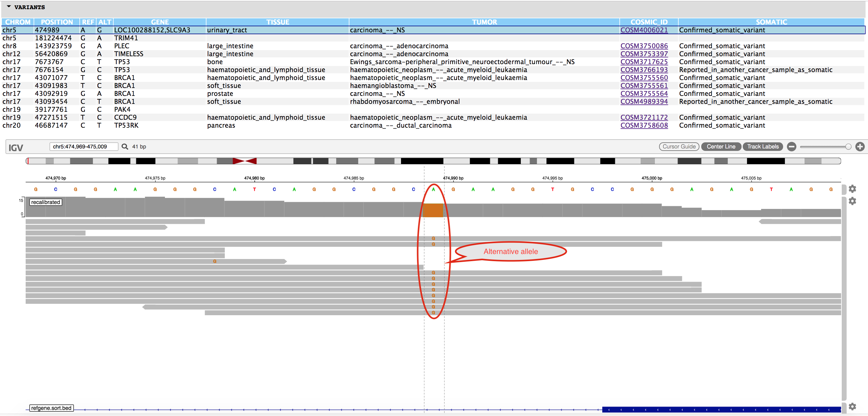Viewport: 868px width, 416px height.
Task: Select the TP53 row at position 7673767
Action: (x=433, y=62)
